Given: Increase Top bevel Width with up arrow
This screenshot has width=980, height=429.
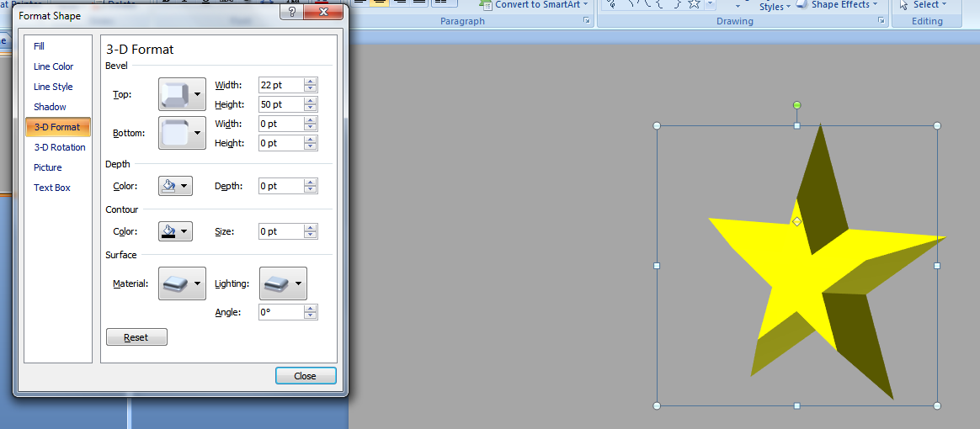Looking at the screenshot, I should (311, 82).
